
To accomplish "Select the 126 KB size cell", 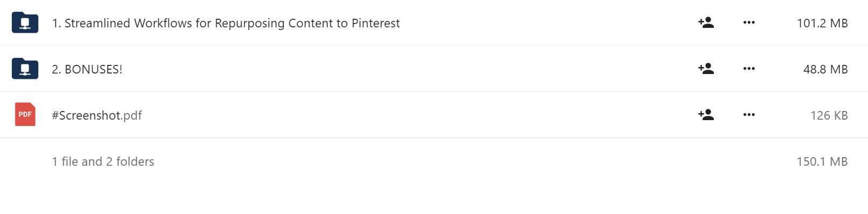I will pyautogui.click(x=829, y=115).
